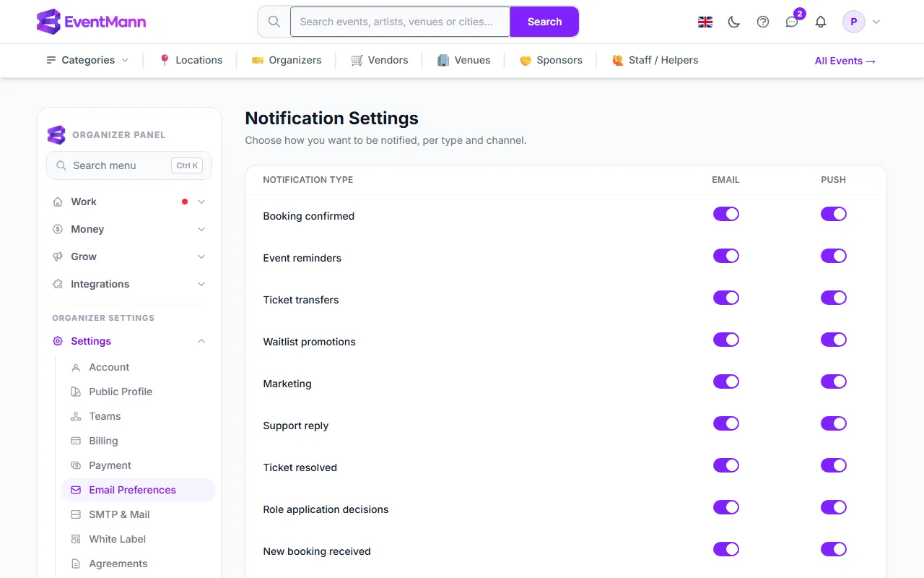924x578 pixels.
Task: Open the messages chat icon
Action: (792, 22)
